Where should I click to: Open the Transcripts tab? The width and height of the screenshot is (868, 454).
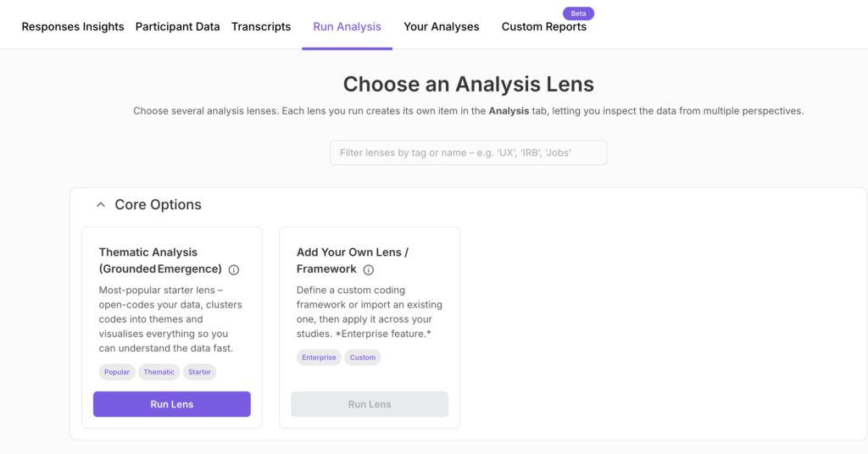[261, 27]
